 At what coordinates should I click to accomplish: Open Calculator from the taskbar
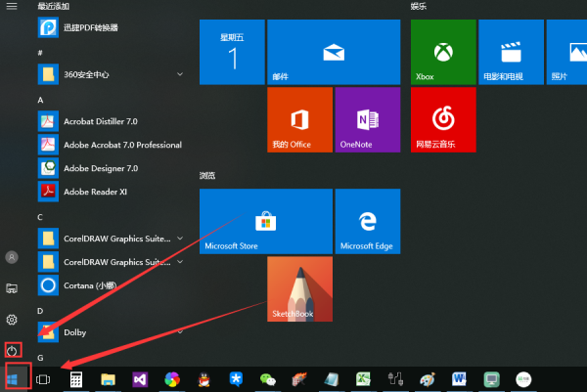click(75, 379)
